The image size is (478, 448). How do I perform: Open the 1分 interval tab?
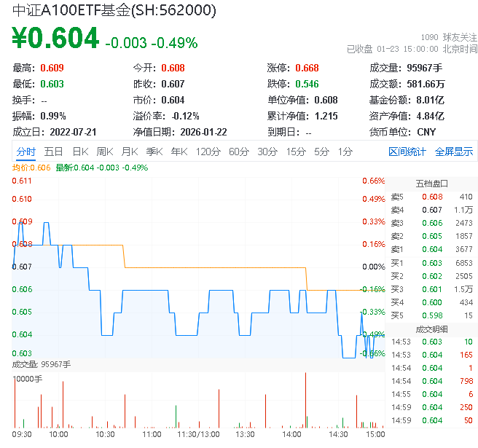[345, 152]
